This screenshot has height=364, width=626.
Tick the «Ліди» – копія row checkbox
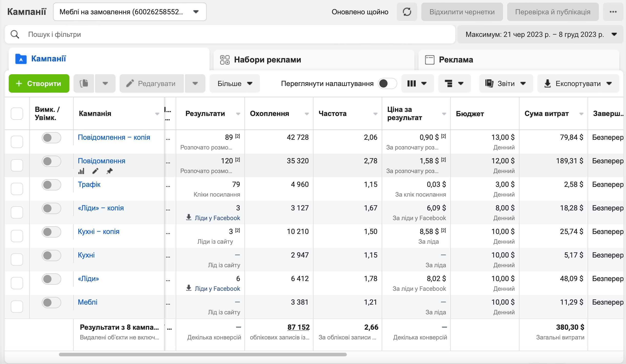(17, 212)
